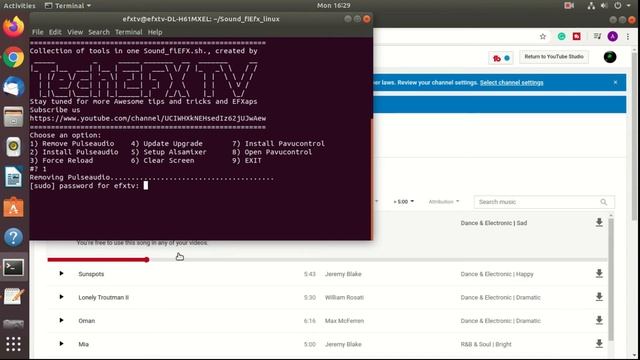Image resolution: width=640 pixels, height=360 pixels.
Task: Bookmark page with the star icon
Action: (x=542, y=36)
